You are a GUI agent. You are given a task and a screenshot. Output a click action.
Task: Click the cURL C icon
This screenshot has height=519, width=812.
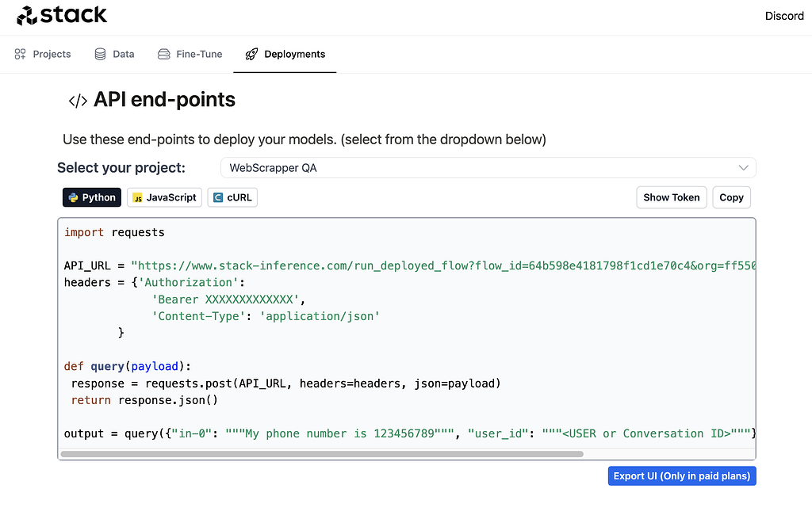click(218, 197)
